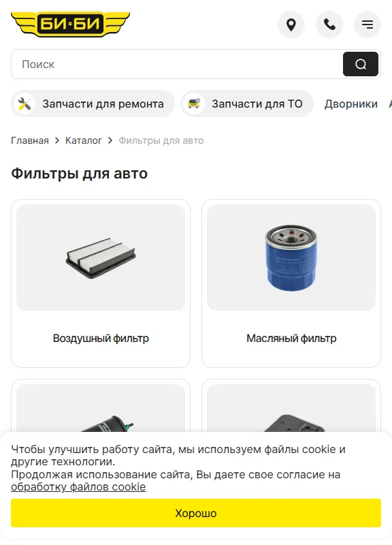The height and width of the screenshot is (545, 392).
Task: Open the blue oil filter image
Action: point(291,258)
